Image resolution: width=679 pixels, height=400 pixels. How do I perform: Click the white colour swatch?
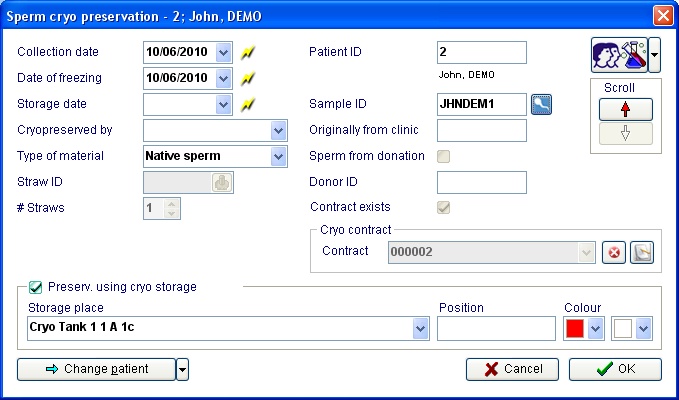point(623,329)
